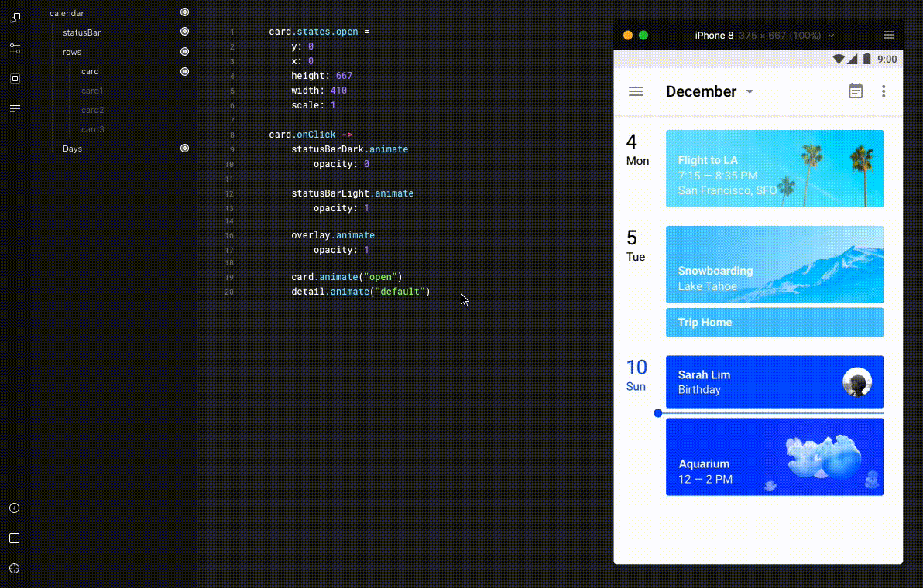Screen dimensions: 923x588
Task: Toggle the target circle for rows layer
Action: [184, 52]
